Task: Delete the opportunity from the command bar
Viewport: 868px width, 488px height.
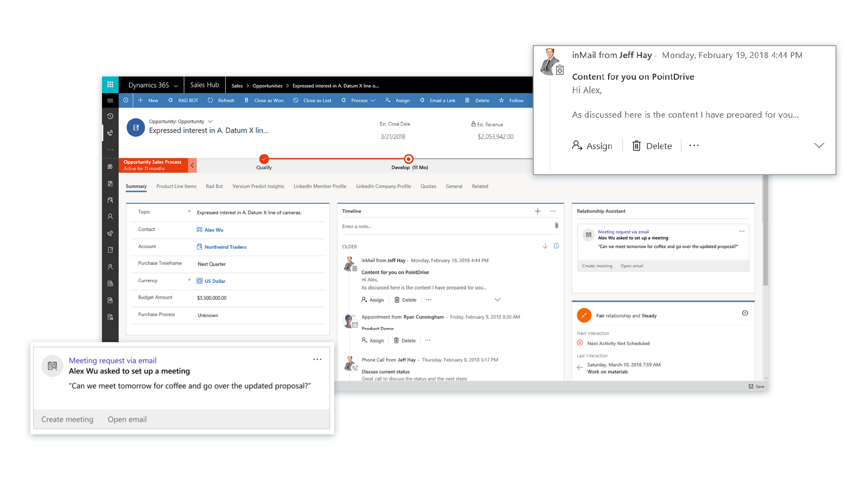Action: tap(477, 100)
